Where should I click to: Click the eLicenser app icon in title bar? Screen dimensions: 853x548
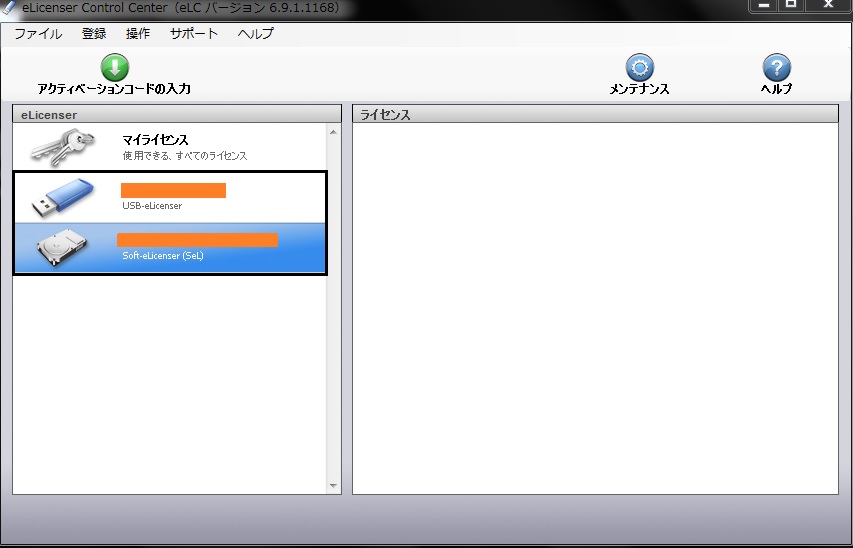pyautogui.click(x=9, y=8)
